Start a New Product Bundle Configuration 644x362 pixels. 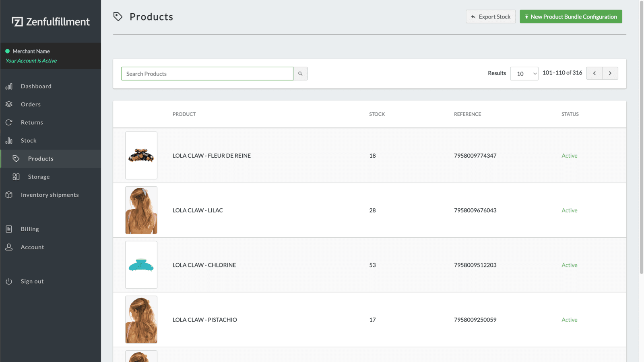pyautogui.click(x=571, y=16)
